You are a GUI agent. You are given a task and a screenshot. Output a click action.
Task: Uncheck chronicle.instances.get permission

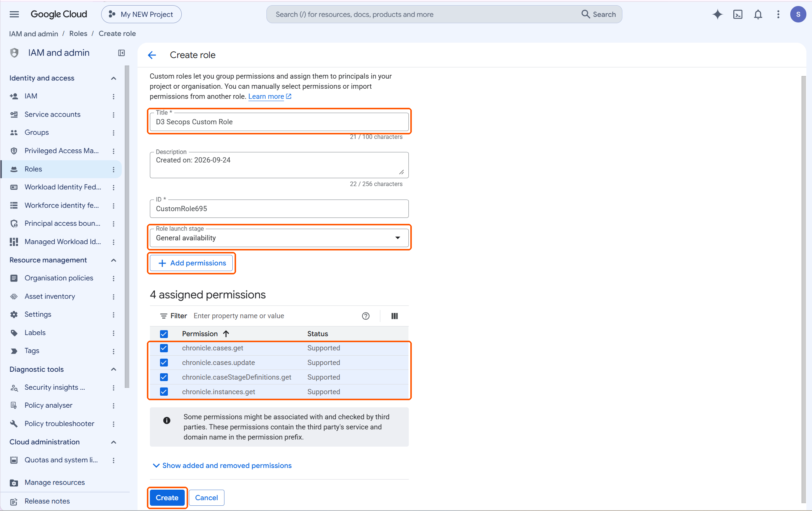point(164,392)
